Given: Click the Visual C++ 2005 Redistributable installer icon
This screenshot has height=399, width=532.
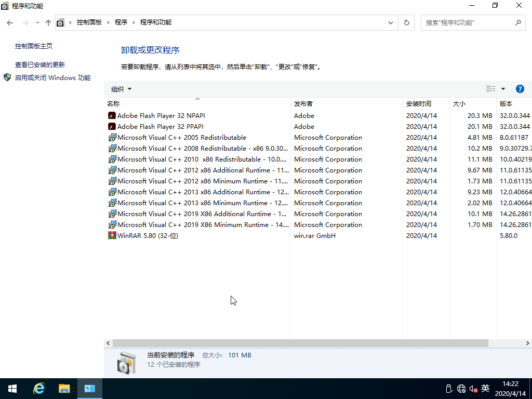Looking at the screenshot, I should tap(112, 137).
